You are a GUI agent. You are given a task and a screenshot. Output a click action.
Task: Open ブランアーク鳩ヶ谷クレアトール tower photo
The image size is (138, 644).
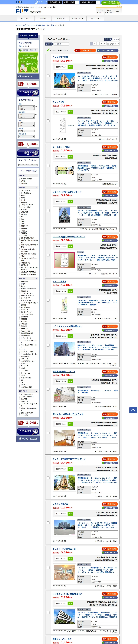64,215
